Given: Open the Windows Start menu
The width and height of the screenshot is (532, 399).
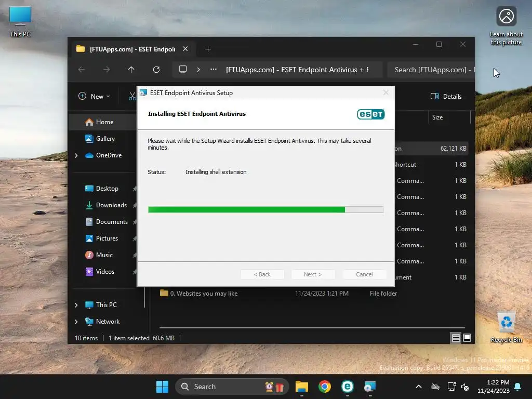Looking at the screenshot, I should (x=162, y=387).
